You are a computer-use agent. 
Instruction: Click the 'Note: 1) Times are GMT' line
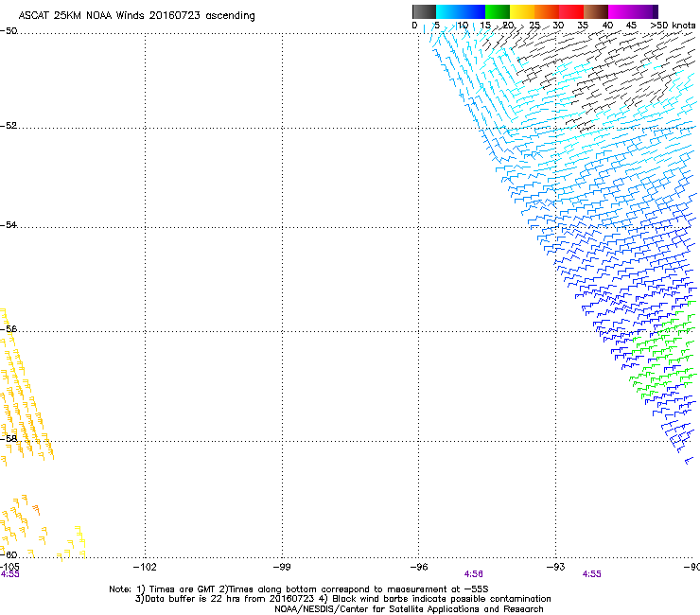tap(299, 589)
